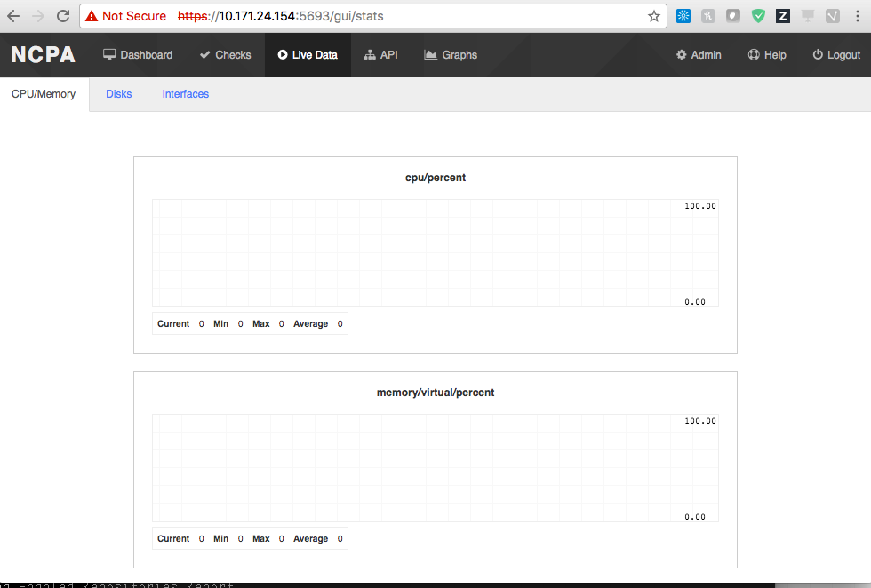Open the green shield extension icon
871x588 pixels.
pyautogui.click(x=757, y=15)
